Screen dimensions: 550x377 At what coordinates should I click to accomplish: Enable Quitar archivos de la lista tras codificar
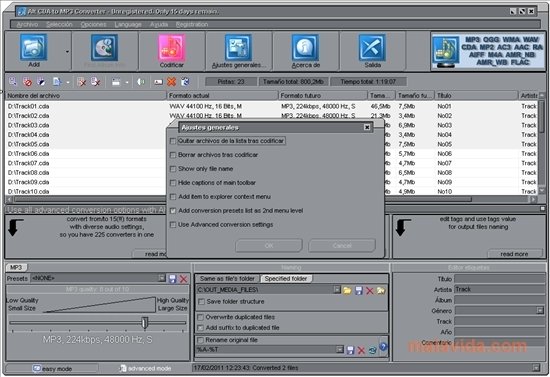coord(173,141)
